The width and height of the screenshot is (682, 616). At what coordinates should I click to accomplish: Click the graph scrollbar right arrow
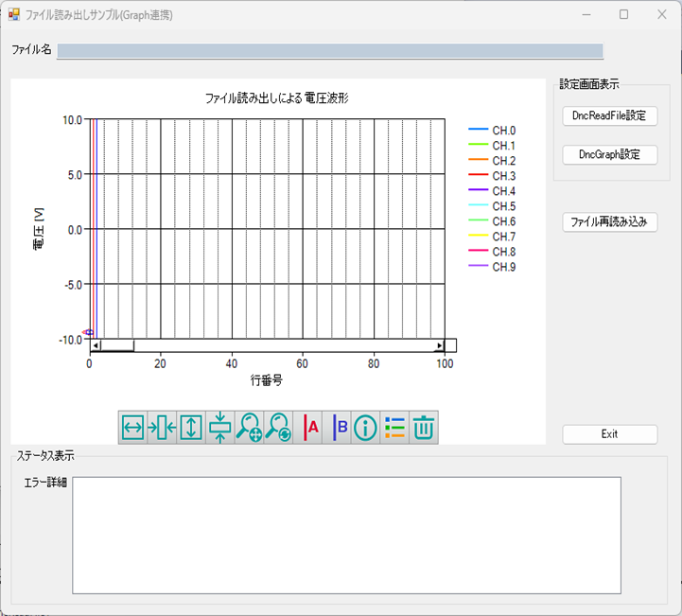coord(439,345)
